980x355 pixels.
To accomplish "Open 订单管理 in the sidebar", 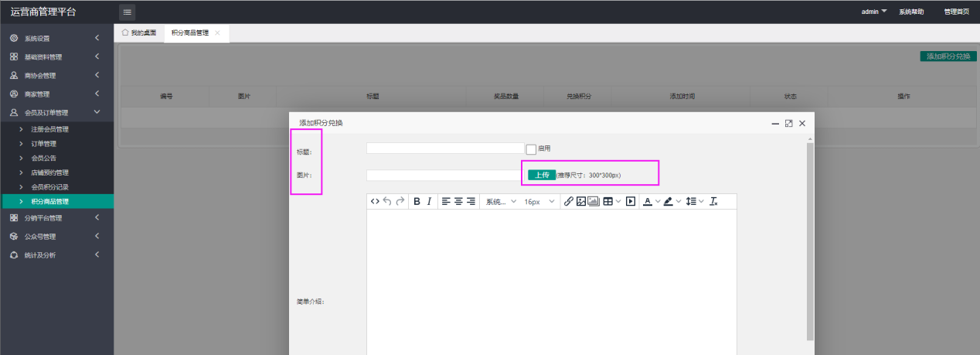I will (44, 144).
